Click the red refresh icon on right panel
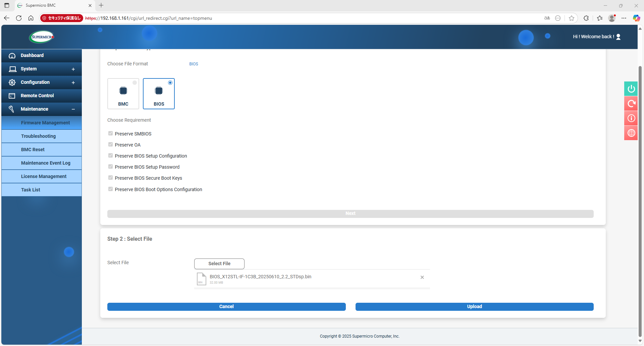Viewport: 644px width, 346px height. [631, 104]
